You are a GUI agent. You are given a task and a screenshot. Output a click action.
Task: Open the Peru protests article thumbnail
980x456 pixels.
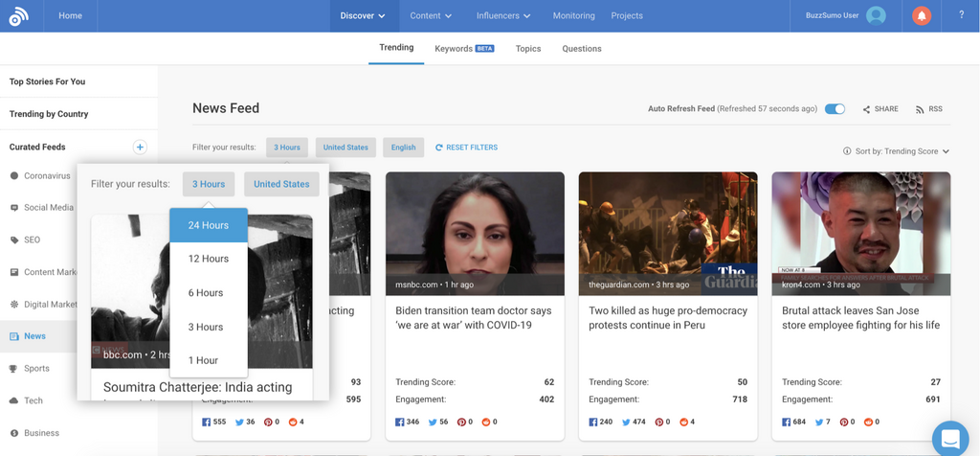[667, 233]
